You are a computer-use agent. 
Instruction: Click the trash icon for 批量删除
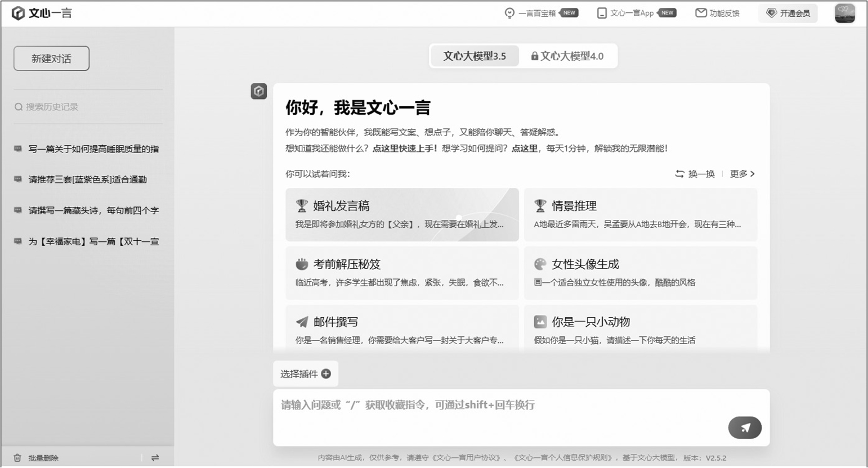(17, 458)
